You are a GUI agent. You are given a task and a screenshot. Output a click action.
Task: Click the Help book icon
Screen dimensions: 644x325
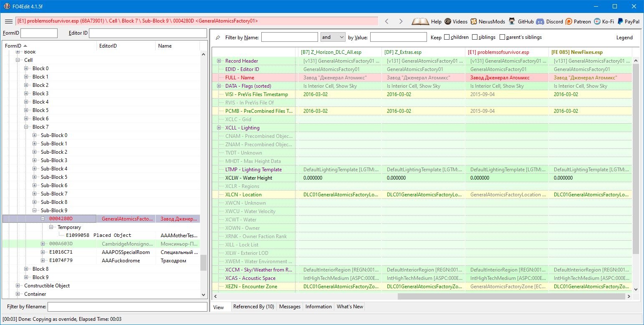point(420,21)
